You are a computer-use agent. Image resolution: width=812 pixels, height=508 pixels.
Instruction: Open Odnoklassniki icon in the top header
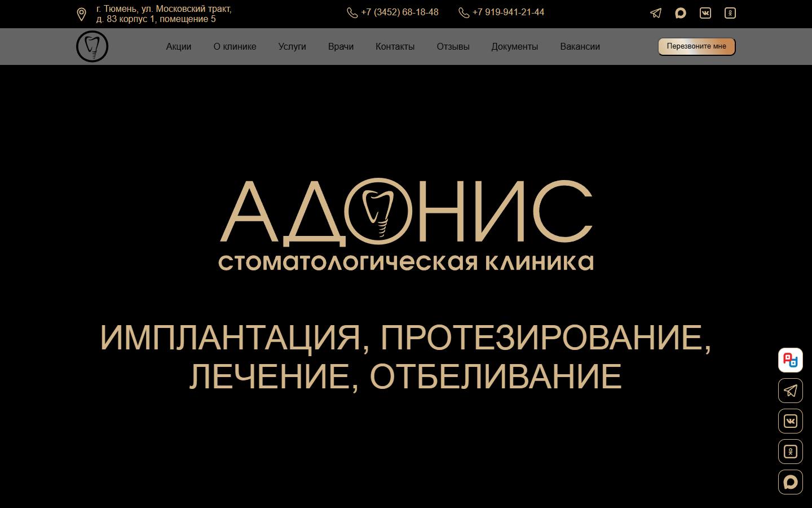[x=730, y=13]
